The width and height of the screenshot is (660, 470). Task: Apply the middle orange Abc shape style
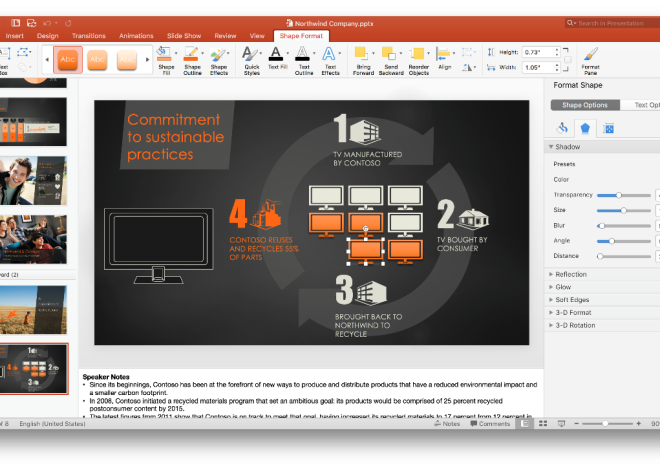[x=97, y=60]
